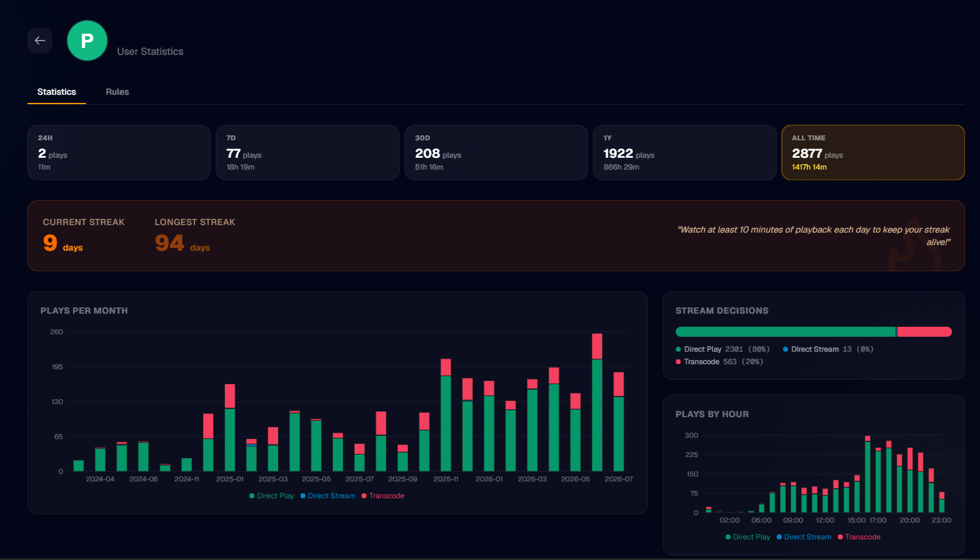The height and width of the screenshot is (560, 980).
Task: Click the 12:00 hourly axis label
Action: 825,520
